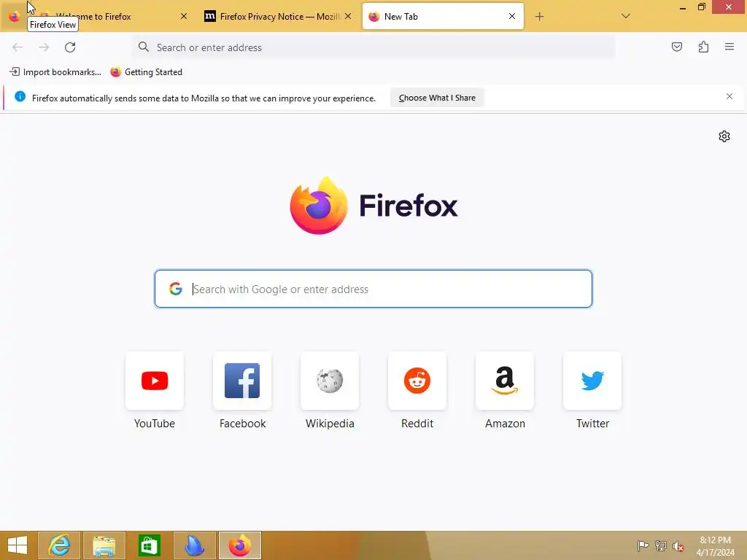
Task: Click the Google logo in search box
Action: pyautogui.click(x=176, y=289)
